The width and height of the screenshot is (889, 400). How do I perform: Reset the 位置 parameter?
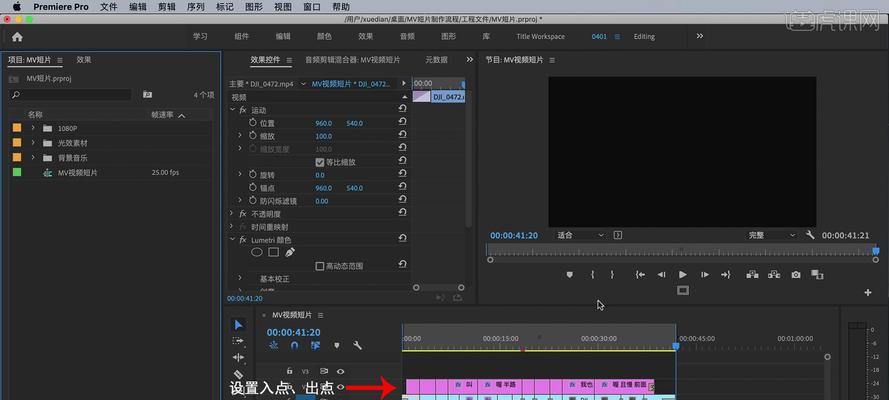pos(402,123)
